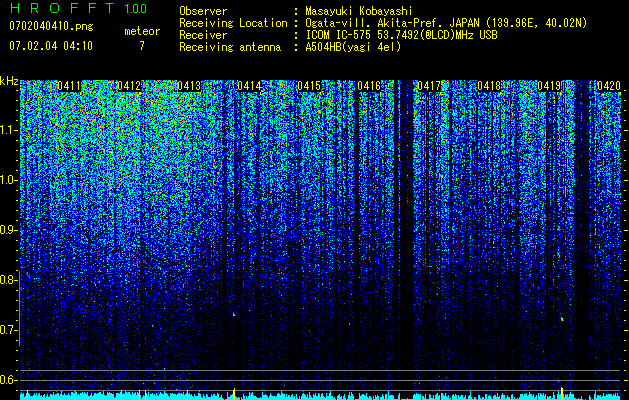Click the 1.0 kHz axis label
Viewport: 629px width, 400px height.
coord(7,180)
